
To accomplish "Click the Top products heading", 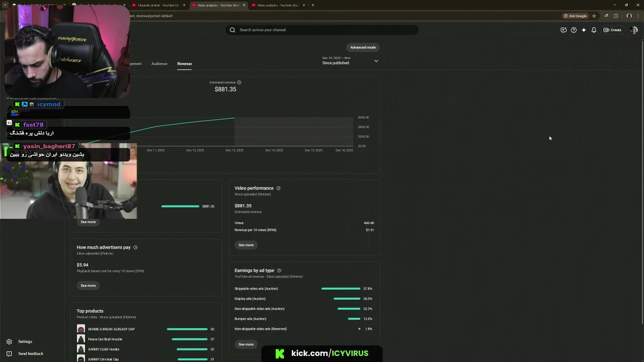I will click(x=90, y=311).
